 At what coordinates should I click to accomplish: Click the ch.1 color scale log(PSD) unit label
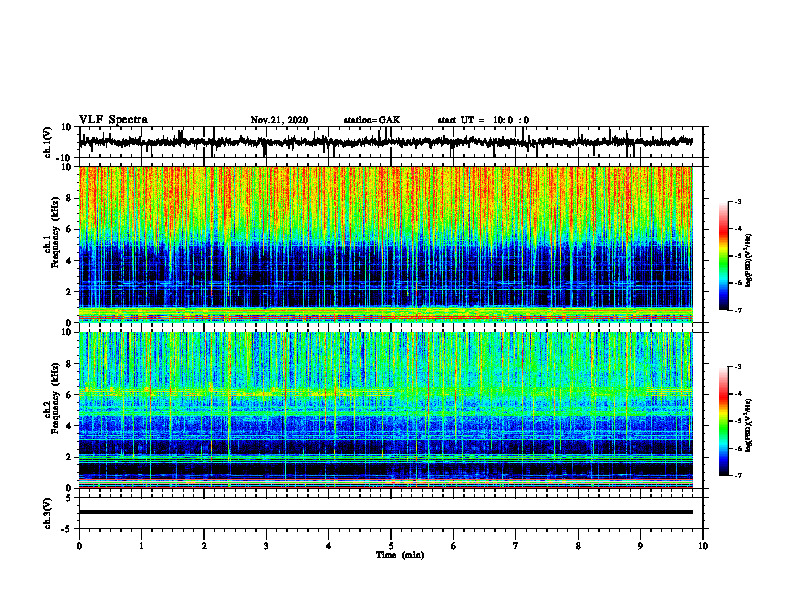tap(749, 261)
